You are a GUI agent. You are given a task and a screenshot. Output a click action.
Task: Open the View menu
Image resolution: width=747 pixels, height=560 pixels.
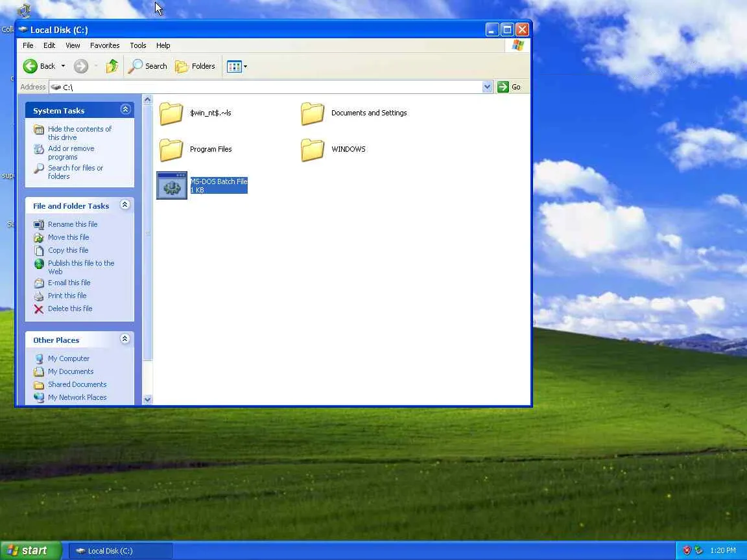[73, 45]
